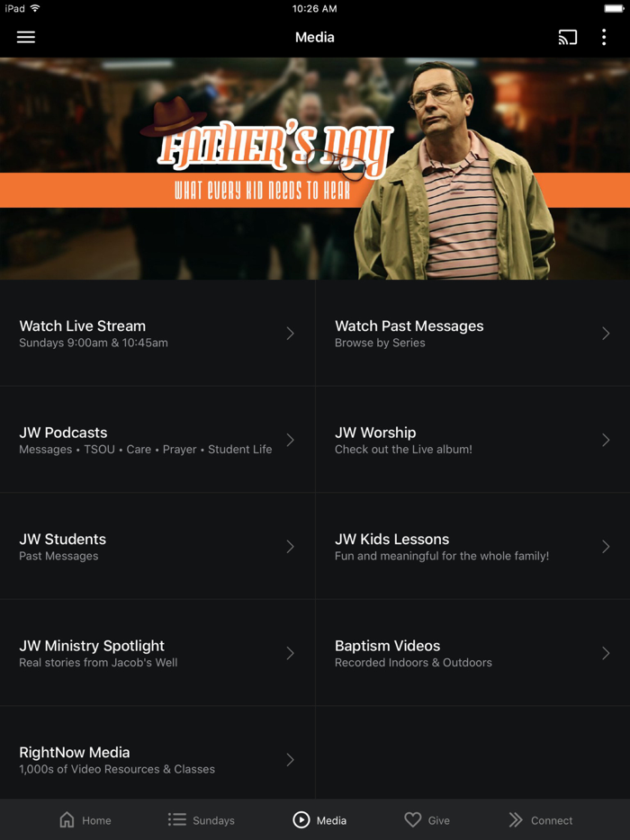
Task: Tap the chevron next to Baptism Videos
Action: click(x=606, y=653)
